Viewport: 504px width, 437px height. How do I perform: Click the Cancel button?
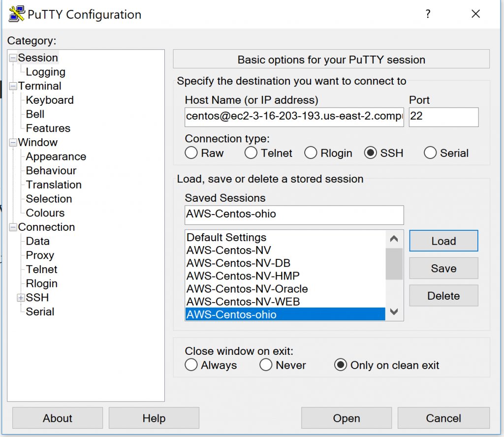pyautogui.click(x=443, y=418)
